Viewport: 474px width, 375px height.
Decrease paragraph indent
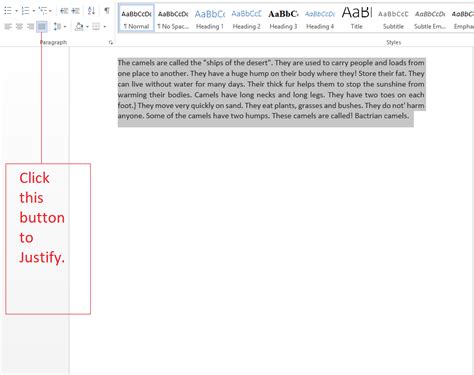coord(64,11)
